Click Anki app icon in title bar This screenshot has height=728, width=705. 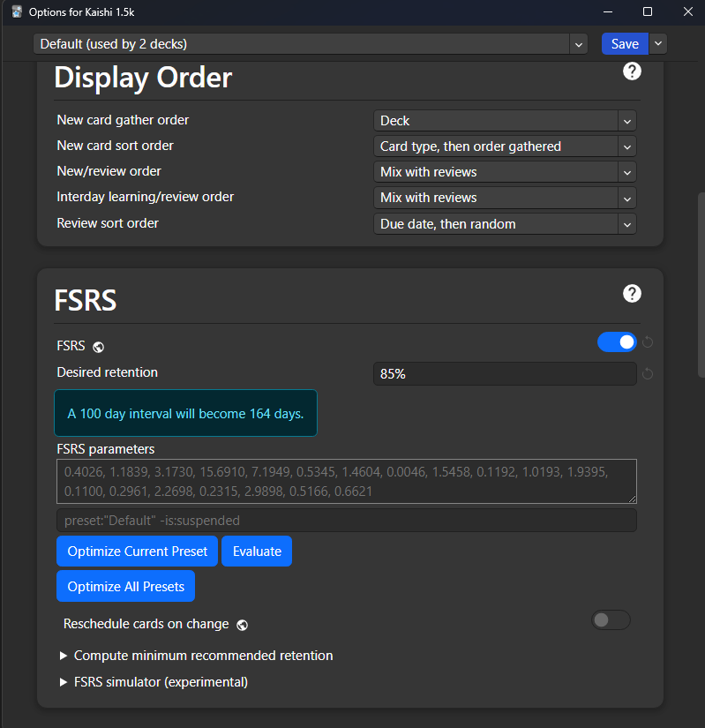[17, 12]
